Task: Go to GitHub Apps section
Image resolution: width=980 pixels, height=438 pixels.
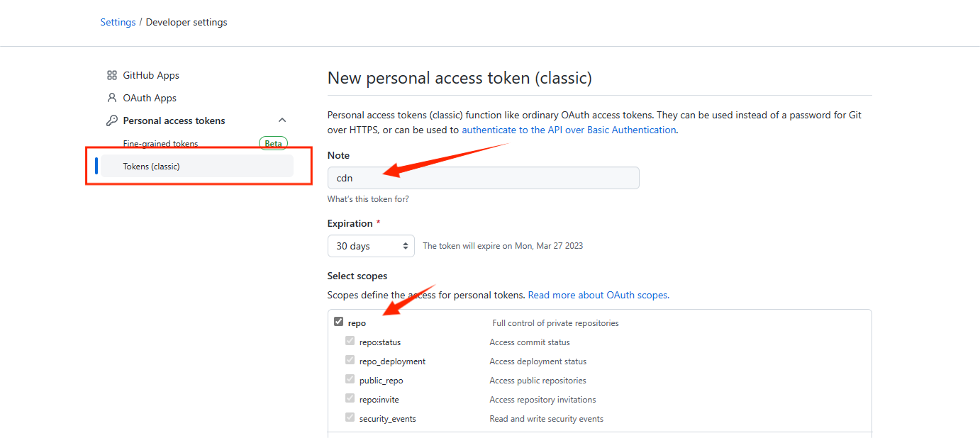Action: (x=151, y=75)
